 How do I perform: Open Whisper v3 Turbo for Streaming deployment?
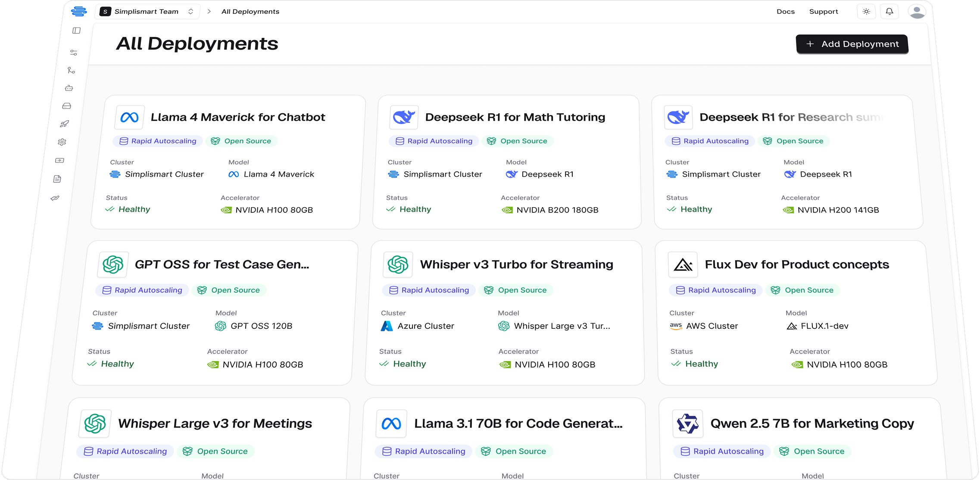click(x=516, y=265)
